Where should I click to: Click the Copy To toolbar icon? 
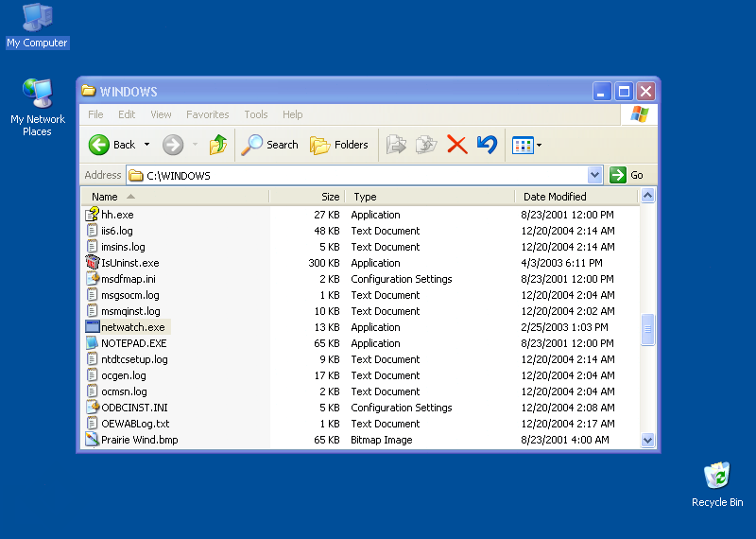(x=426, y=145)
